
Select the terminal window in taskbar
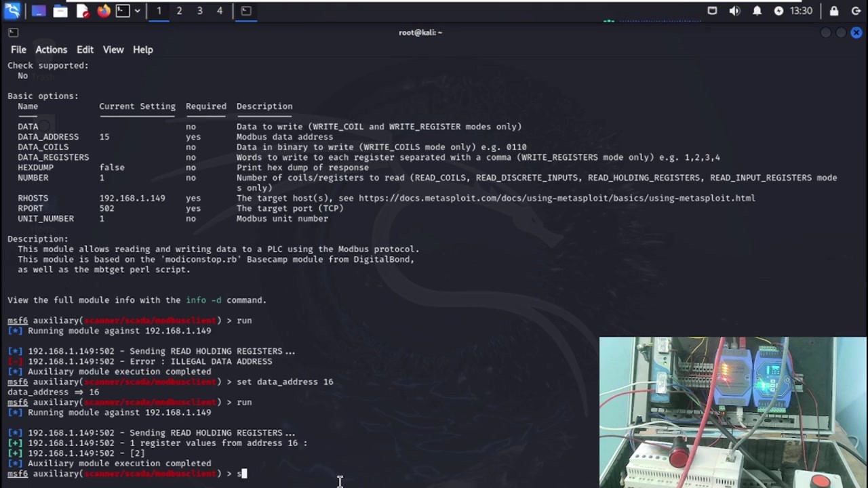point(246,11)
